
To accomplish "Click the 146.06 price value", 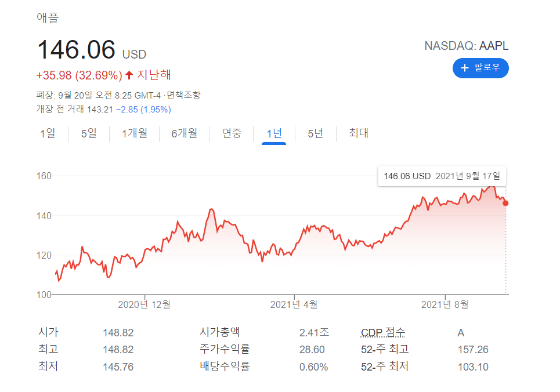I will (x=76, y=49).
